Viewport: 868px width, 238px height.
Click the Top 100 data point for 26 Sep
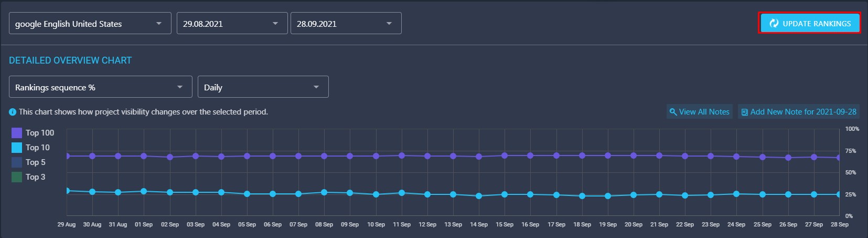click(788, 158)
